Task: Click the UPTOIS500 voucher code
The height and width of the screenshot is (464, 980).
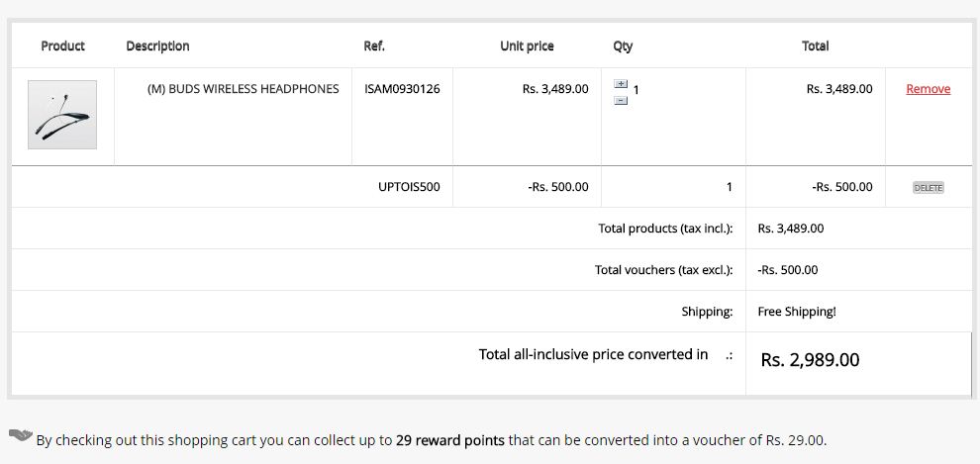Action: click(409, 187)
